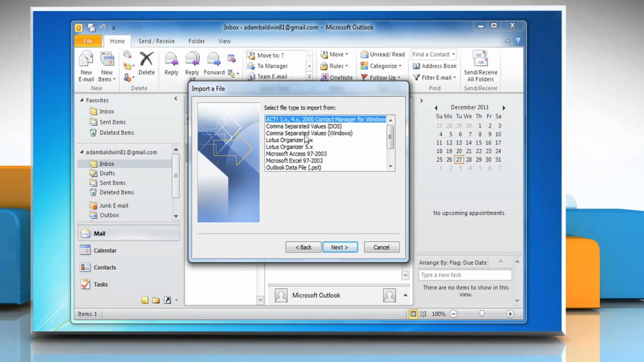
Task: Select Outlook Data File (.pst)
Action: pos(293,167)
